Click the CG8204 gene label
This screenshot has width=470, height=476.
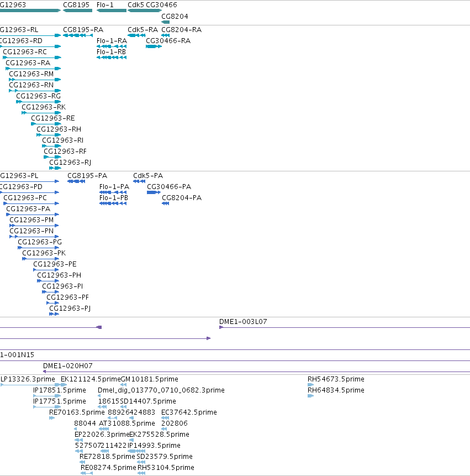point(175,17)
